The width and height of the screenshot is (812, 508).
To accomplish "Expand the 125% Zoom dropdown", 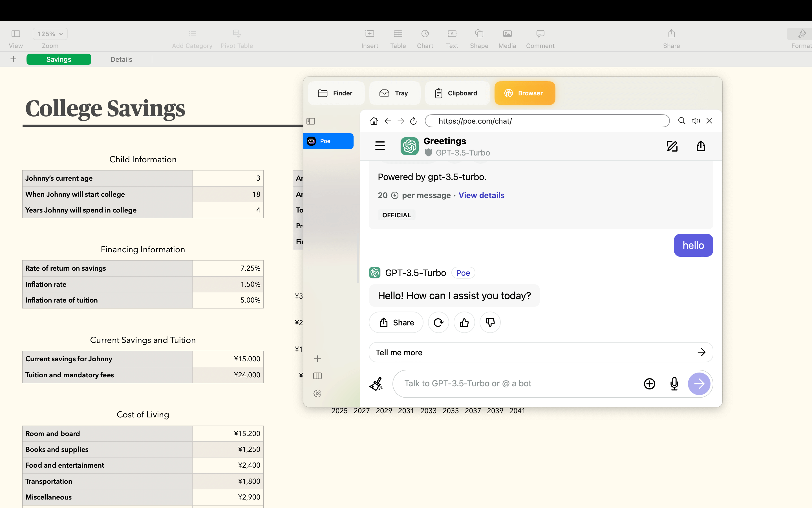I will 50,34.
